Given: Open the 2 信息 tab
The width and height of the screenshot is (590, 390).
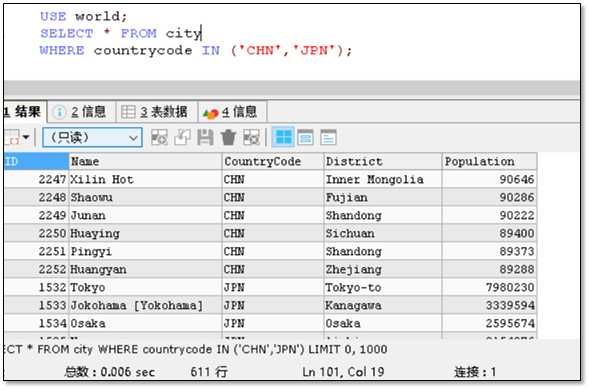Looking at the screenshot, I should [82, 112].
